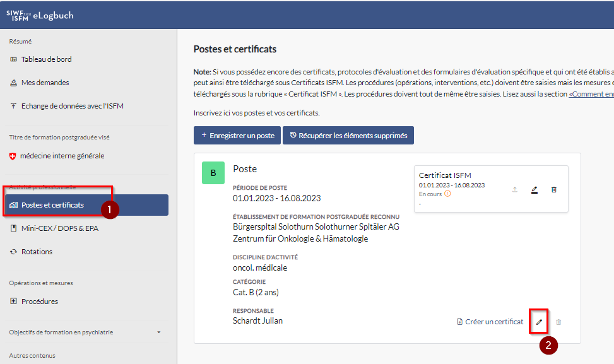This screenshot has width=614, height=364.
Task: Click the En cours warning icon
Action: (x=447, y=194)
